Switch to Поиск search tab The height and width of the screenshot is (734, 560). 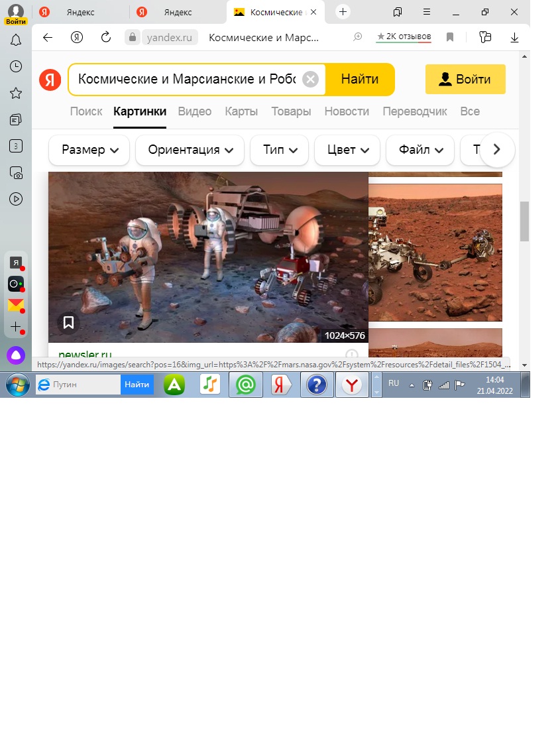[x=86, y=111]
